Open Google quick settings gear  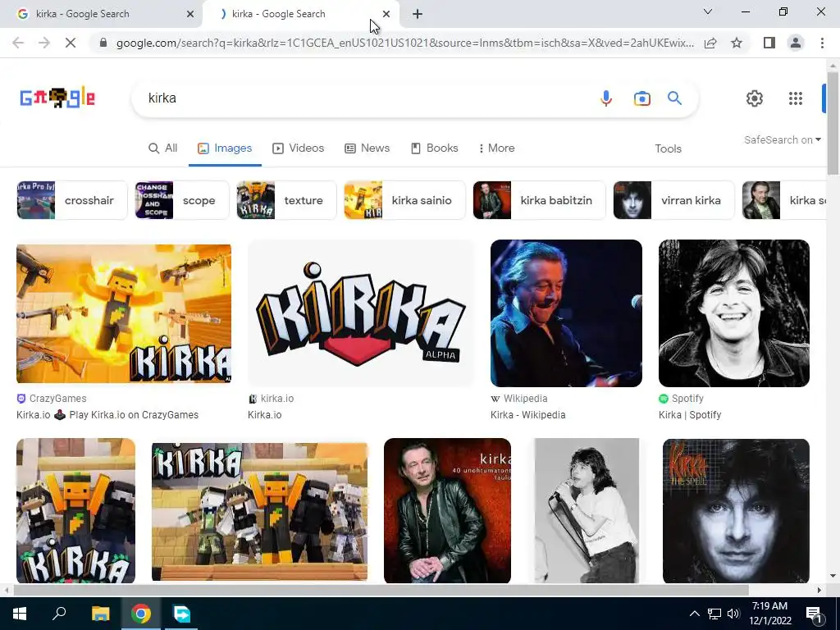pos(755,98)
